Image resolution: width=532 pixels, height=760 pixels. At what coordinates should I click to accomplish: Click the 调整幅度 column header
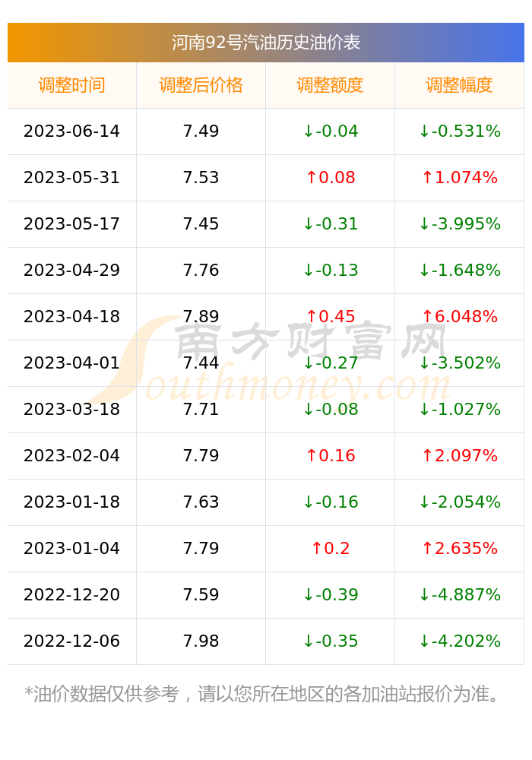point(459,85)
